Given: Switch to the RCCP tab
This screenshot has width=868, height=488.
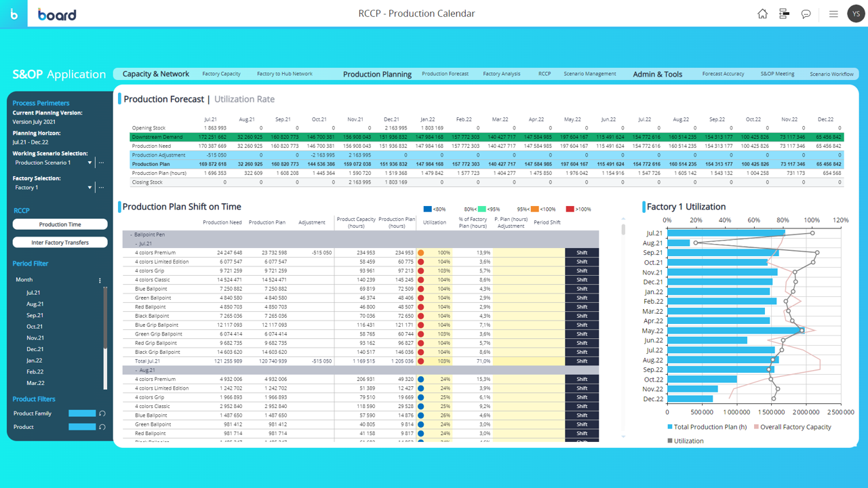Looking at the screenshot, I should 545,74.
